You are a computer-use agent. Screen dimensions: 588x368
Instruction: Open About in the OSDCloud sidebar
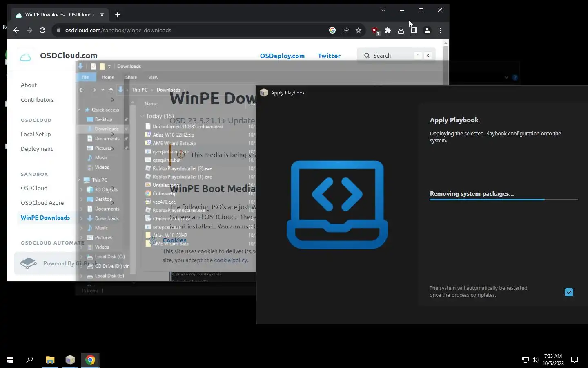(29, 85)
